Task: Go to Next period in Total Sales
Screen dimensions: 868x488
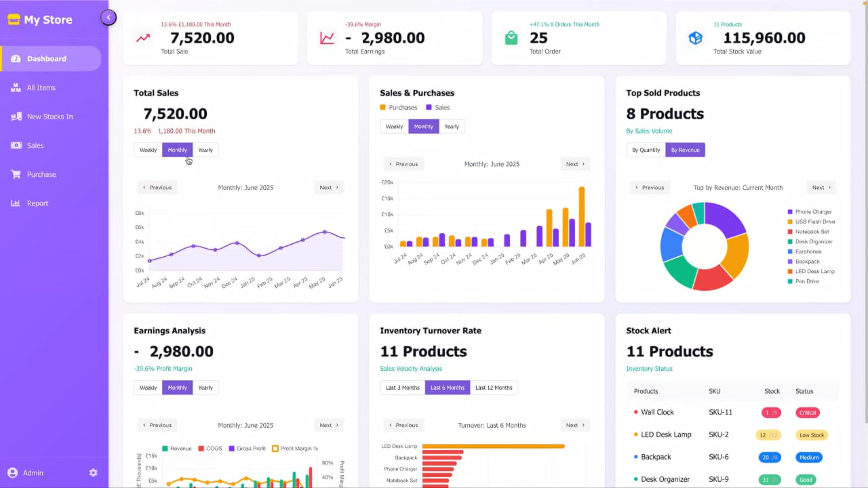Action: 329,188
